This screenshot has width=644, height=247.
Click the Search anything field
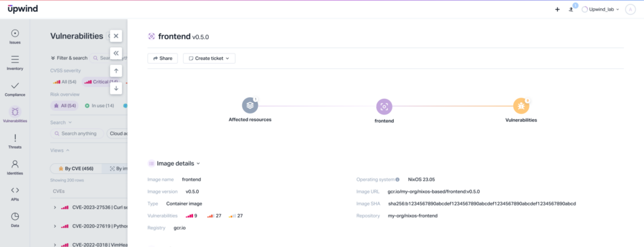point(77,134)
